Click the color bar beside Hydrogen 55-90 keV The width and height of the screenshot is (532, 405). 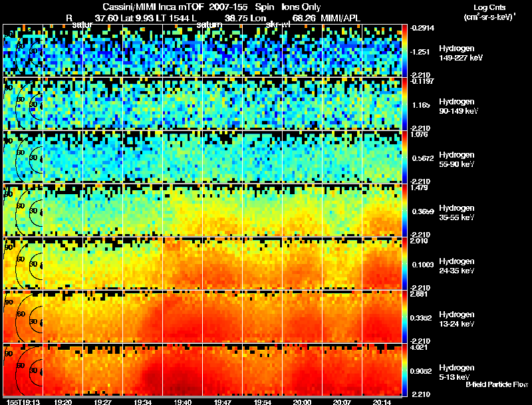point(404,157)
